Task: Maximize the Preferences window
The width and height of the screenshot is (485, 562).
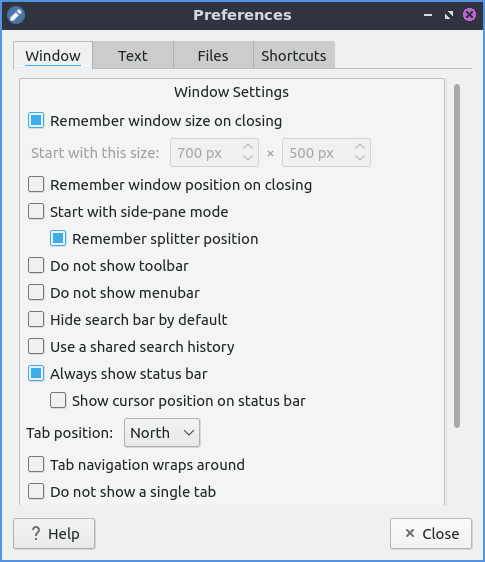Action: click(x=448, y=15)
